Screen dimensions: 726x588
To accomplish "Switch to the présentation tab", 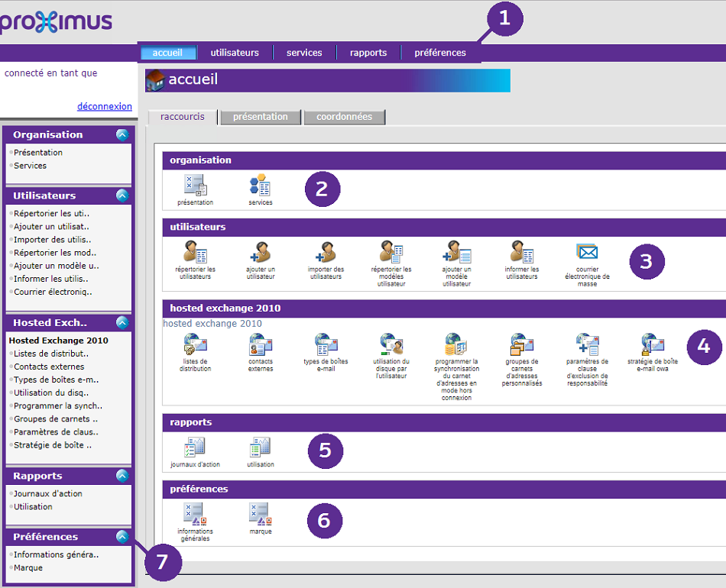I will [x=260, y=117].
